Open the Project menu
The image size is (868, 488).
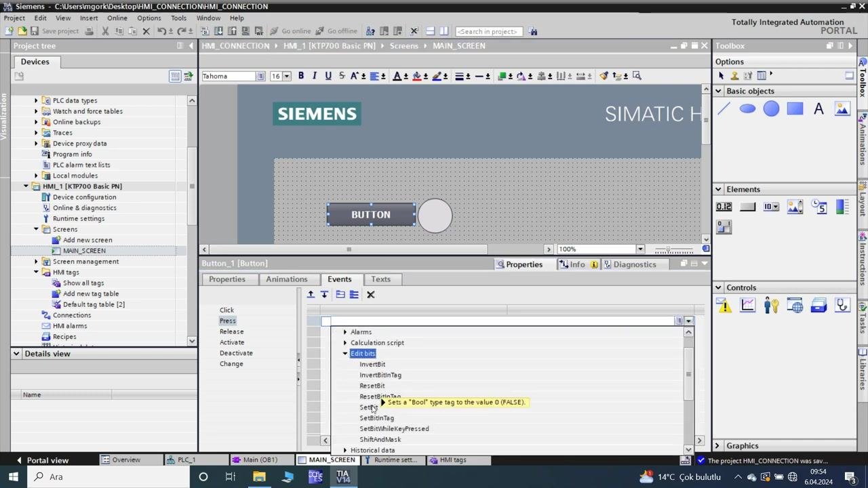coord(14,18)
